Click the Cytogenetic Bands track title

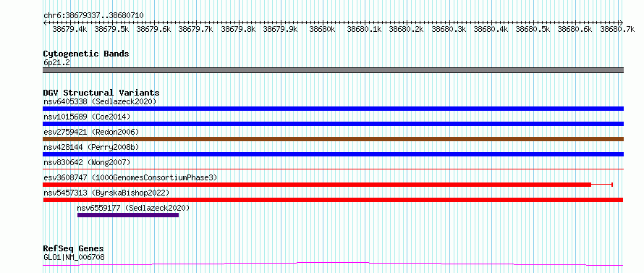point(86,54)
